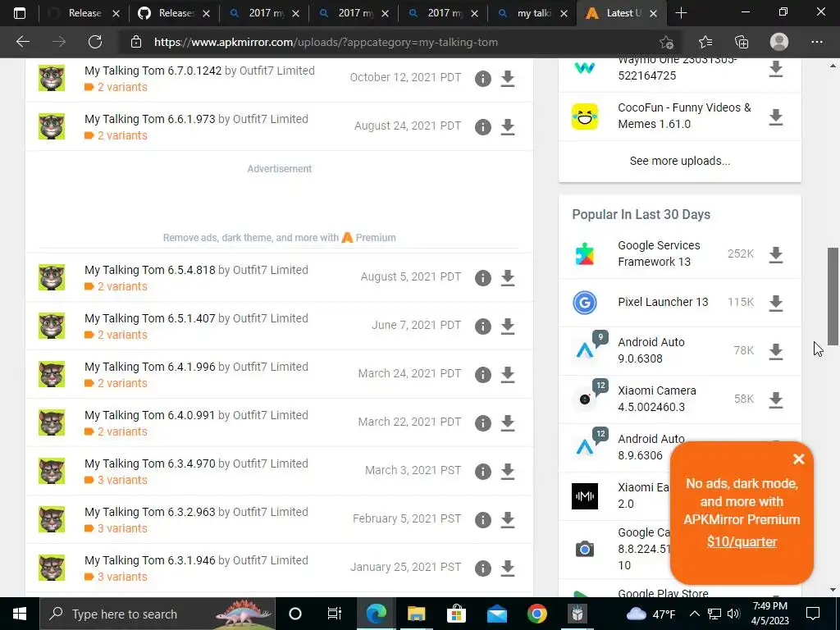
Task: Show 2 variants of version 6.6.1.973
Action: tap(116, 135)
